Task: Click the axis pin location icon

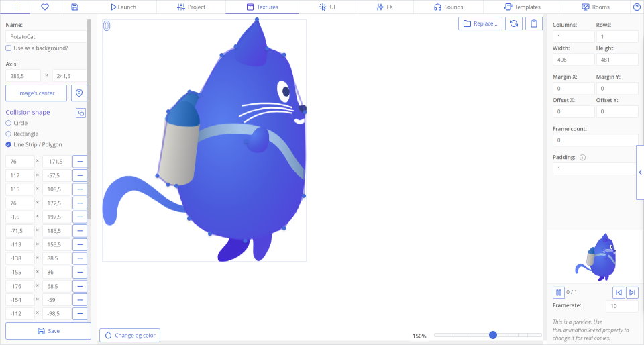Action: [79, 93]
